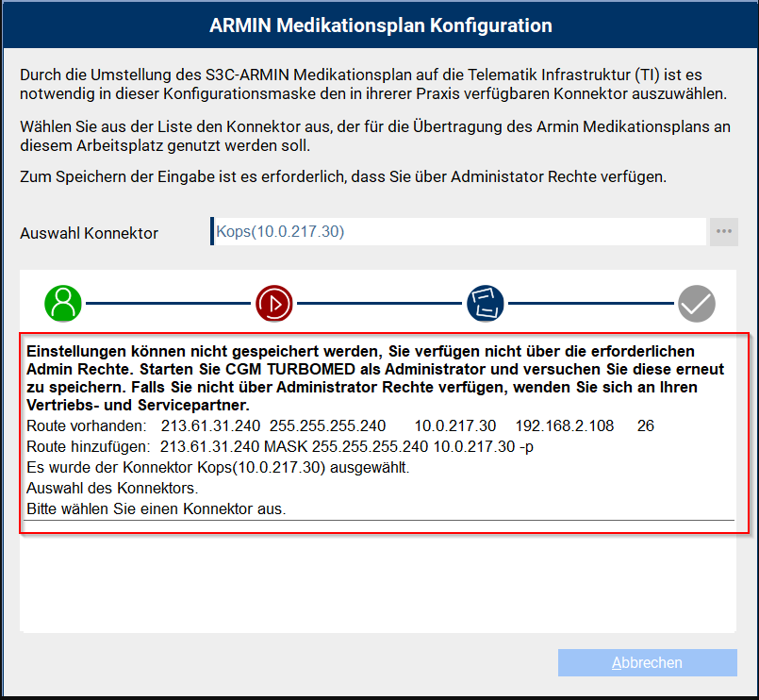759x700 pixels.
Task: Open connector list via the ellipsis button
Action: (x=723, y=231)
